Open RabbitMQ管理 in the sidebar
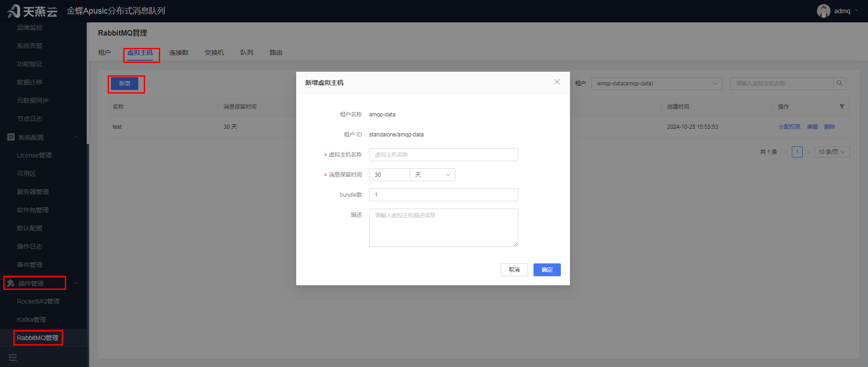 coord(38,338)
